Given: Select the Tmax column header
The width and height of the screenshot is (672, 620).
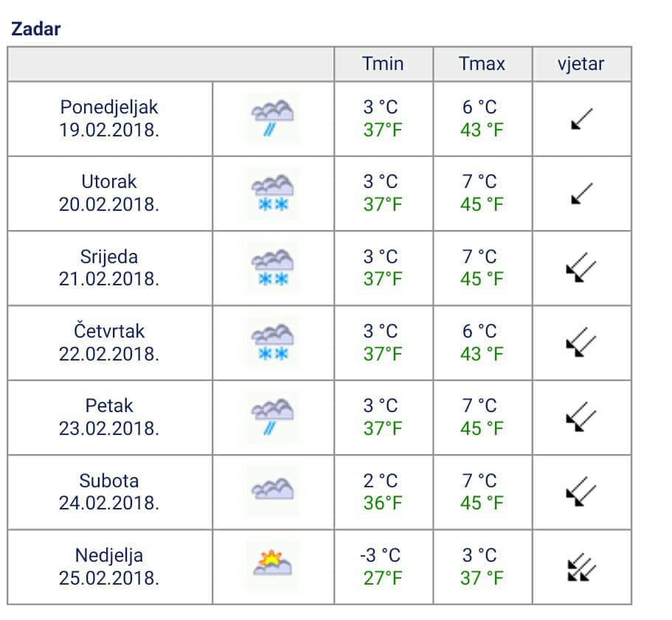Looking at the screenshot, I should 482,64.
